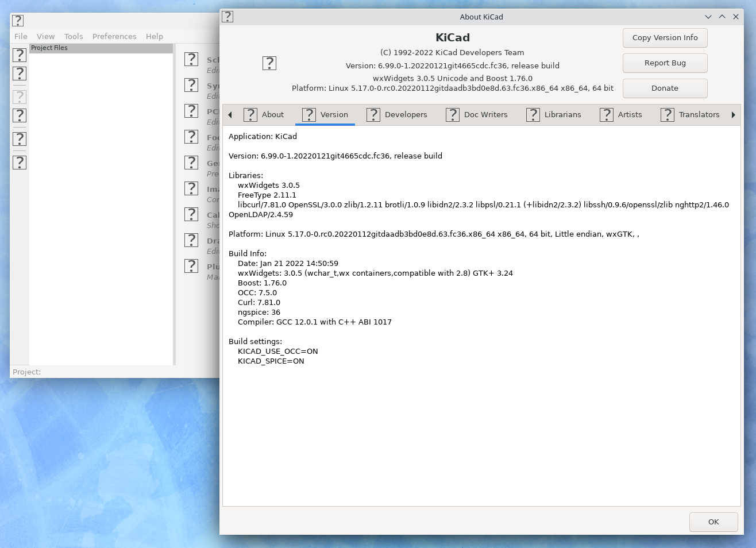This screenshot has height=548, width=756.
Task: Click the 'Compiler: GCC 12.0.1' line
Action: tap(315, 322)
